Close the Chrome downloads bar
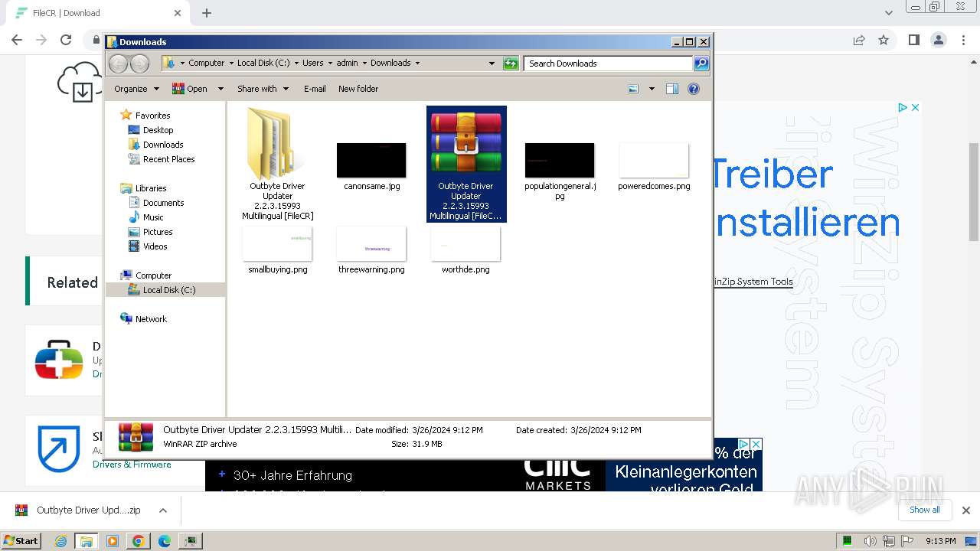The image size is (980, 551). [965, 510]
